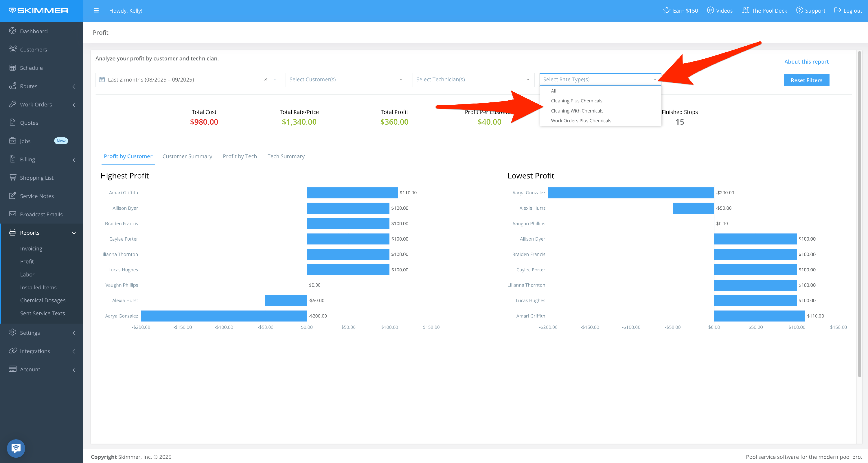Select Work Orders Plus Chemicals option
Image resolution: width=868 pixels, height=463 pixels.
pos(581,121)
